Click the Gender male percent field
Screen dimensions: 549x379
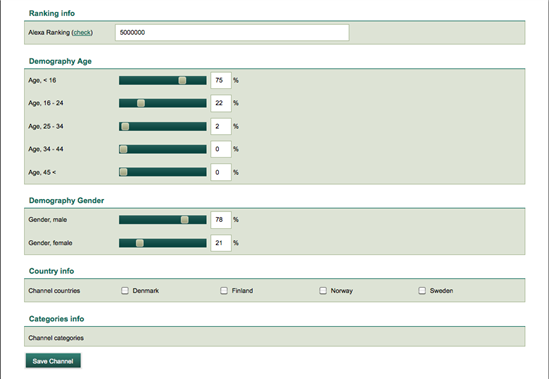(x=221, y=220)
